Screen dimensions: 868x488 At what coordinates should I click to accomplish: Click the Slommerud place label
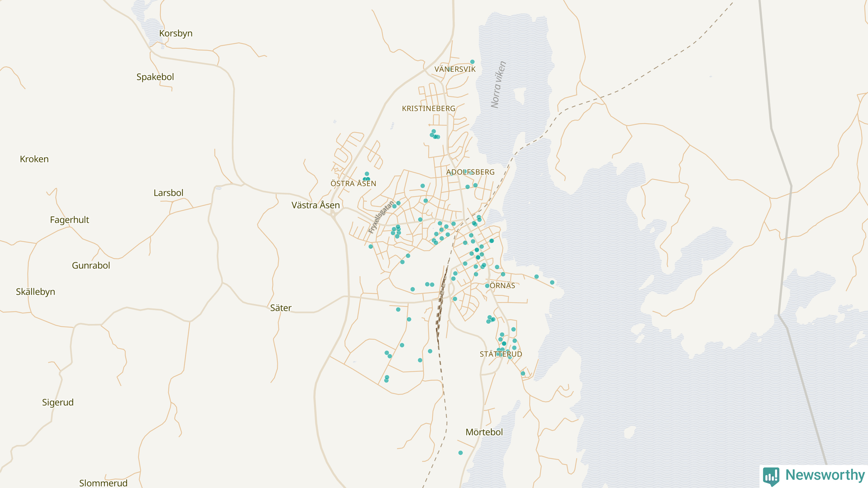pyautogui.click(x=103, y=483)
